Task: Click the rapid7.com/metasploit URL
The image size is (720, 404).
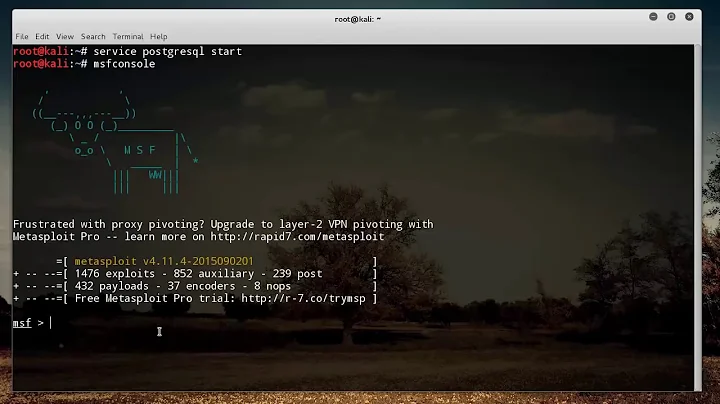Action: tap(297, 237)
